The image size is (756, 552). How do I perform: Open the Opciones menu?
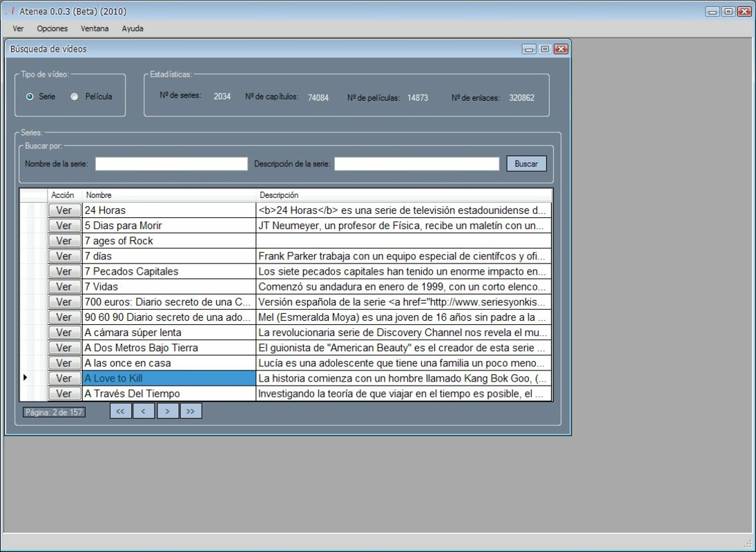pos(52,28)
